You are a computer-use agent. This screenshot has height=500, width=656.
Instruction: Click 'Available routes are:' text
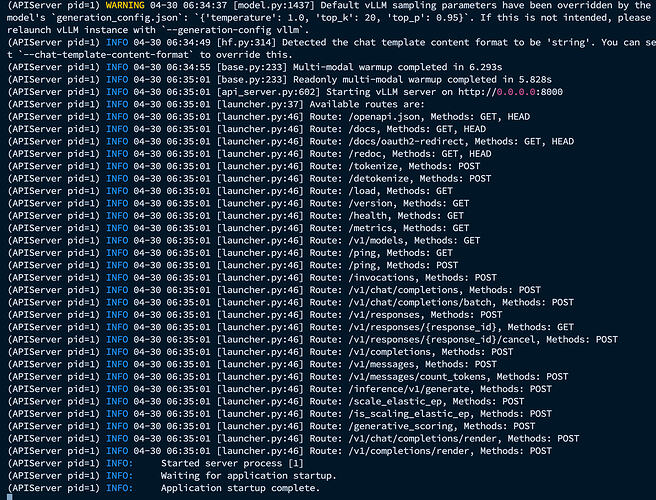pyautogui.click(x=367, y=105)
